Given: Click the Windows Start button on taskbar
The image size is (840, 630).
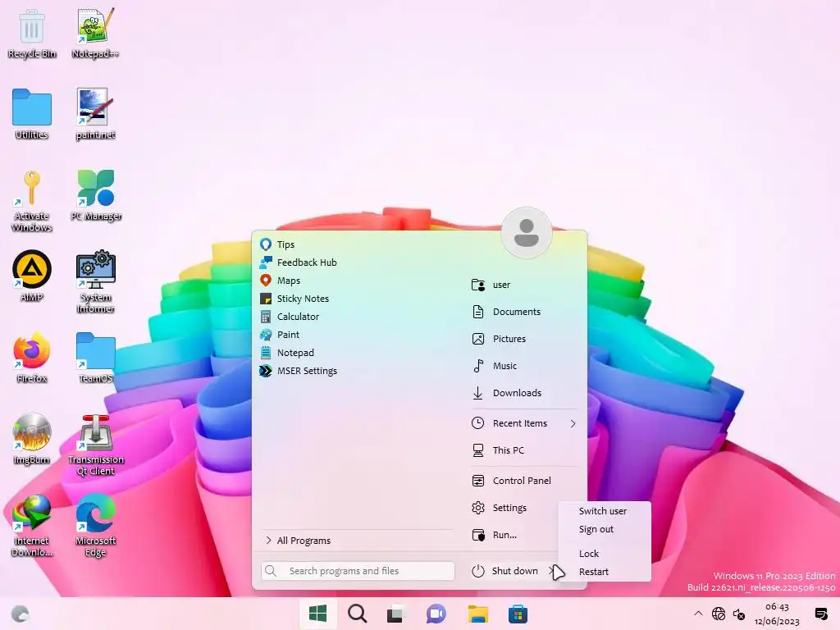Looking at the screenshot, I should pos(317,614).
